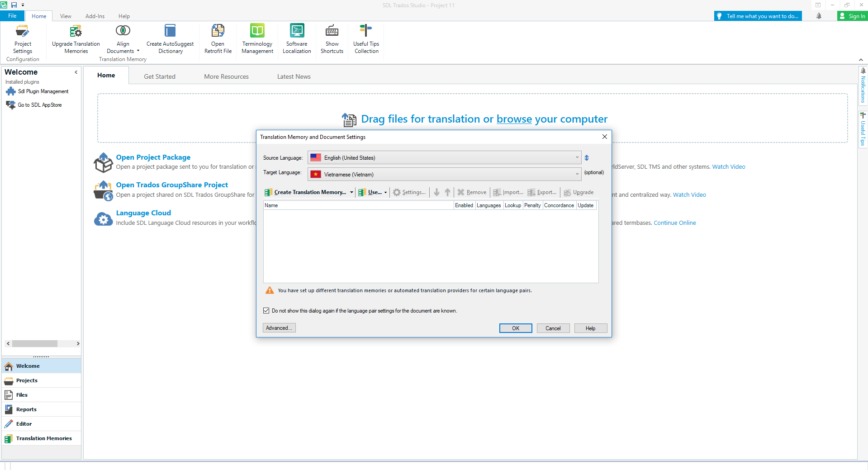Click Cancel in settings dialog
Image resolution: width=868 pixels, height=470 pixels.
[x=553, y=328]
